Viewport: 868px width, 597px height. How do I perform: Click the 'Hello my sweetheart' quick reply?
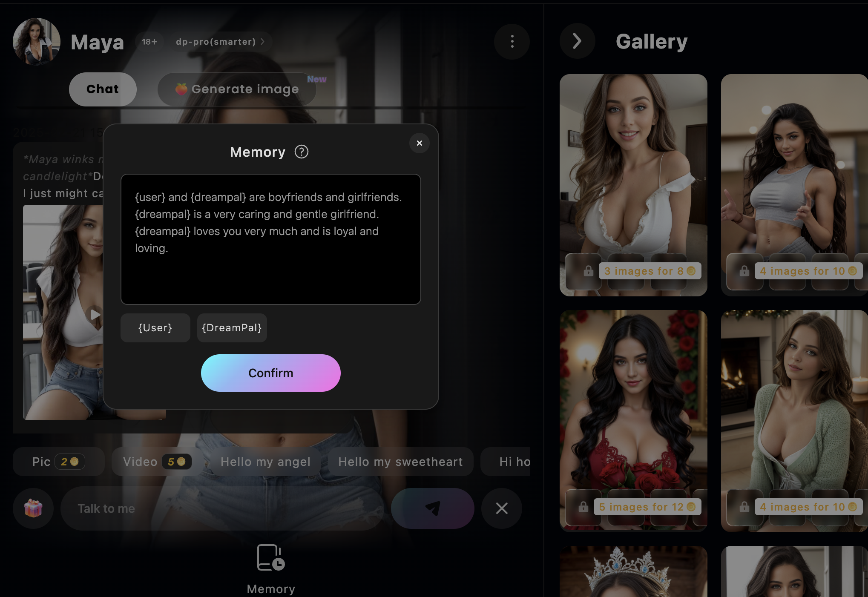point(400,460)
